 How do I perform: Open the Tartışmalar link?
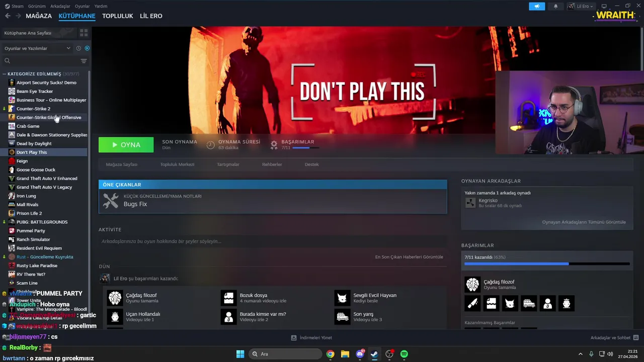[x=228, y=164]
